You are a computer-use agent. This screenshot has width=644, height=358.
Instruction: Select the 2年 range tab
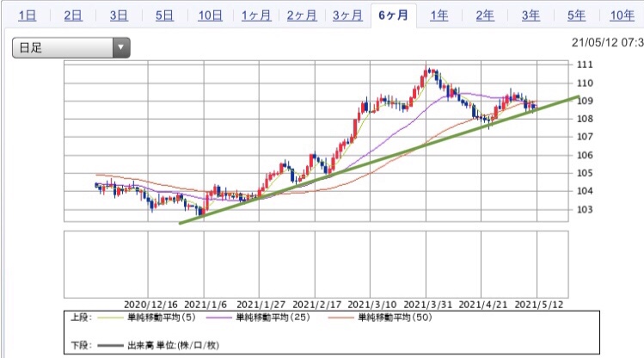tap(484, 15)
